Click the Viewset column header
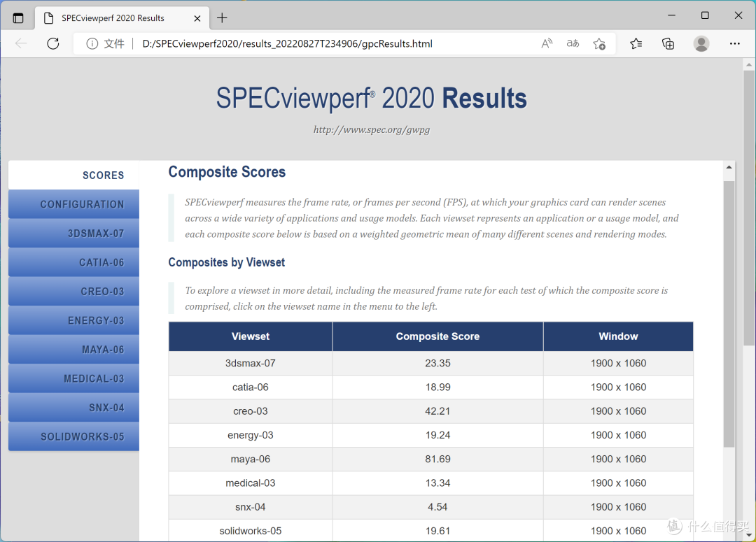The image size is (756, 542). [250, 336]
